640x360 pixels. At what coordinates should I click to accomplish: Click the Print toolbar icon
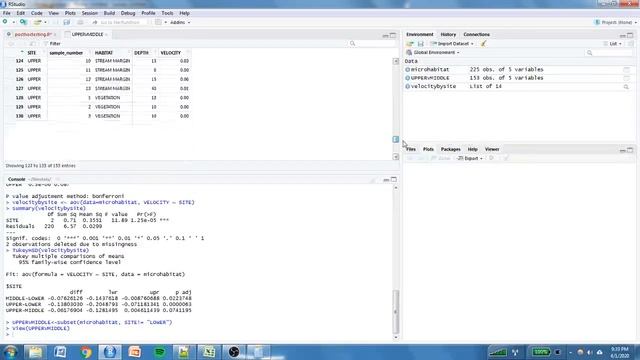pos(80,22)
